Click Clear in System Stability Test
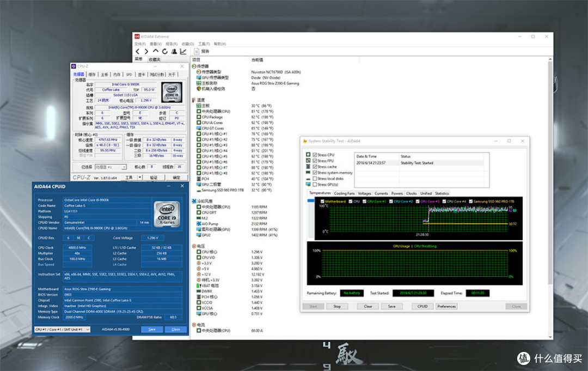Screen dimensions: 588x371 tap(368, 307)
